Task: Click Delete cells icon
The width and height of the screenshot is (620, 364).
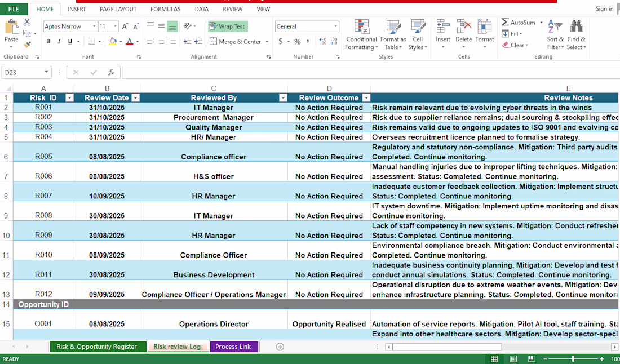Action: point(464,27)
